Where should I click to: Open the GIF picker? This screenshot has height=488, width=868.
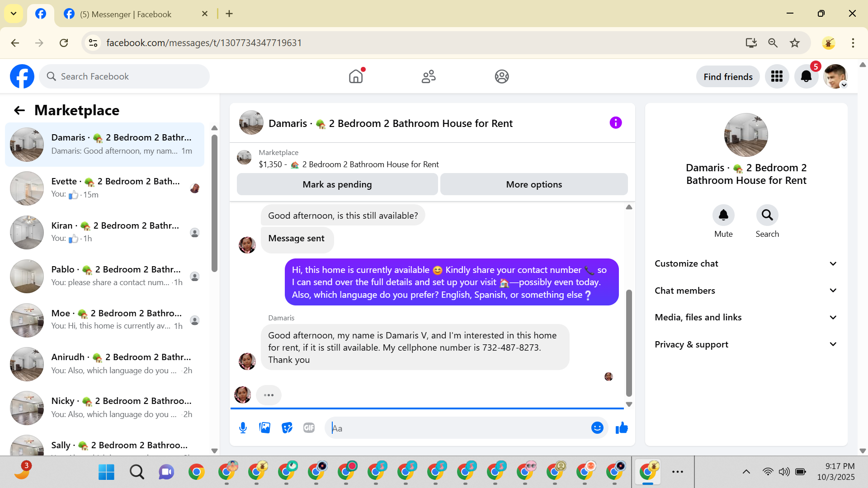click(309, 428)
